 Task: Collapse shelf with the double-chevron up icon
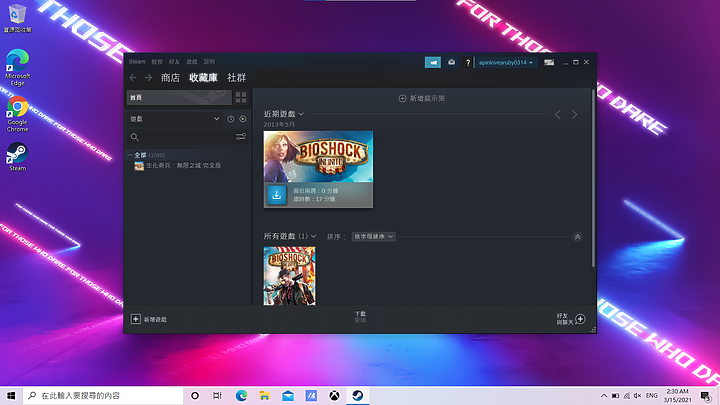(x=577, y=237)
